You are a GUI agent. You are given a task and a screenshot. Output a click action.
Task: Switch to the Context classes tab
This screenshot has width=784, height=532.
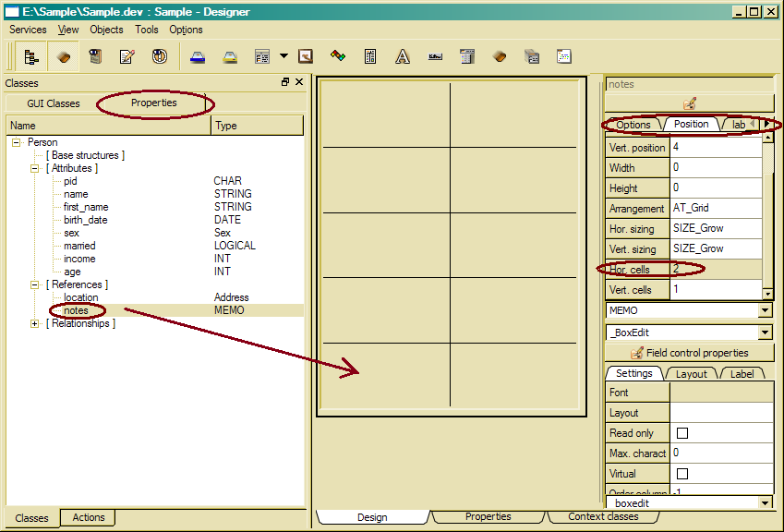[x=604, y=516]
